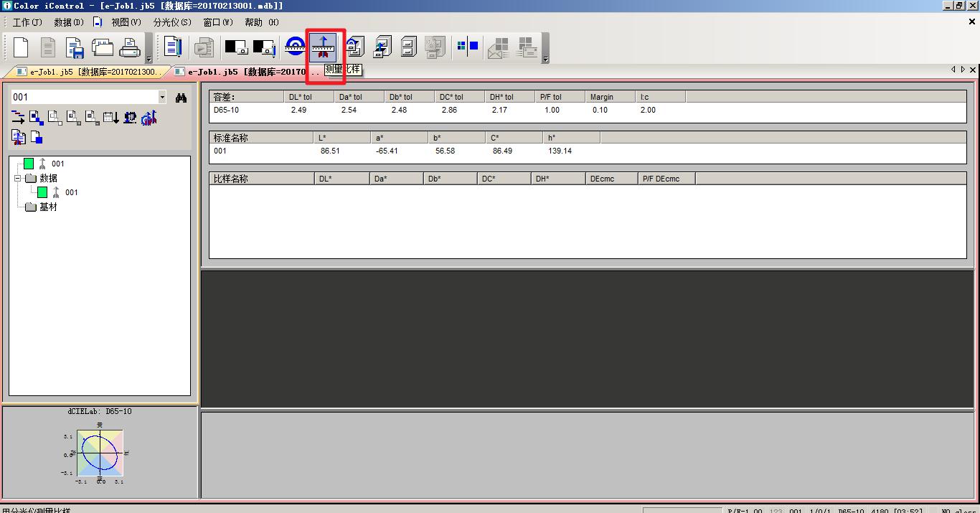The height and width of the screenshot is (513, 980).
Task: Click the 标准名称 column header
Action: tap(261, 138)
